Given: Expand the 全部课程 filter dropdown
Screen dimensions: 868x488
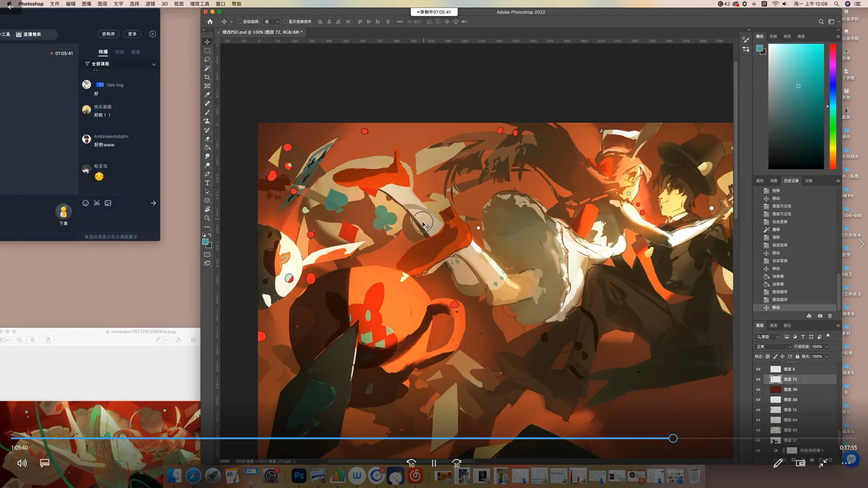Looking at the screenshot, I should (x=154, y=64).
